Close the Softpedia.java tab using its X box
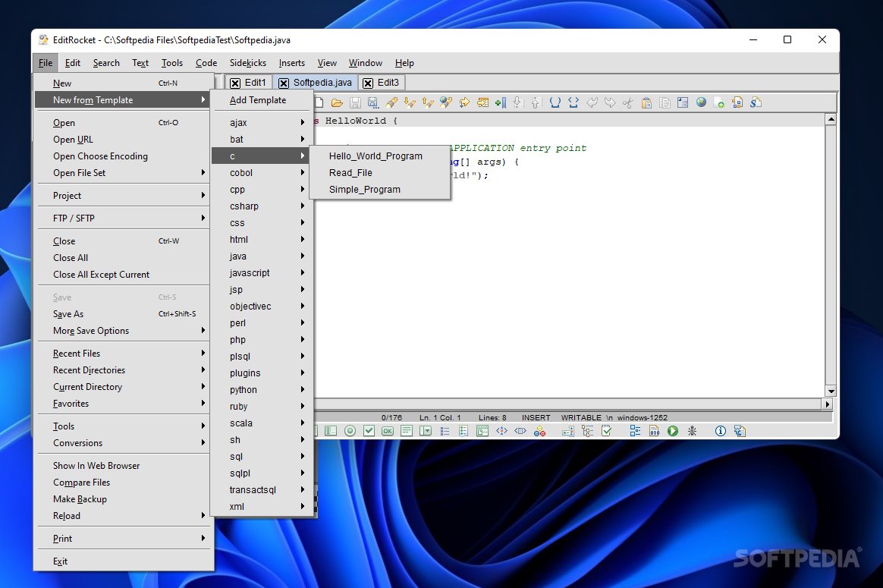 284,83
